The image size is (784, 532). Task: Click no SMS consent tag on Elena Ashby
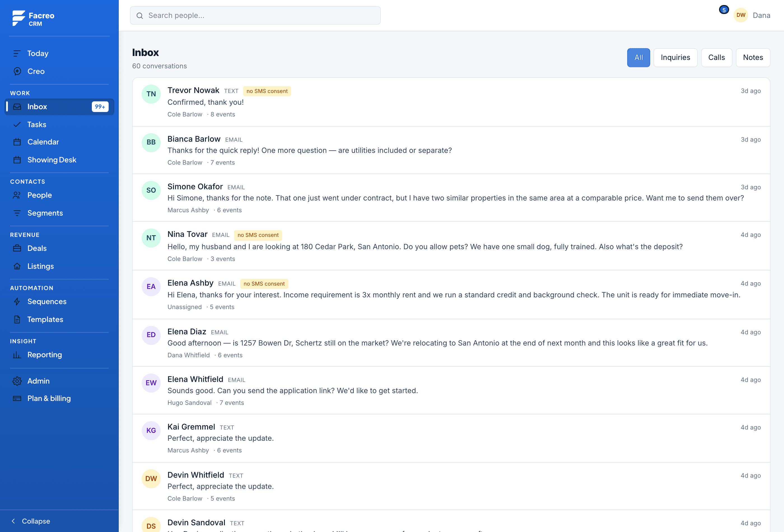(x=264, y=284)
